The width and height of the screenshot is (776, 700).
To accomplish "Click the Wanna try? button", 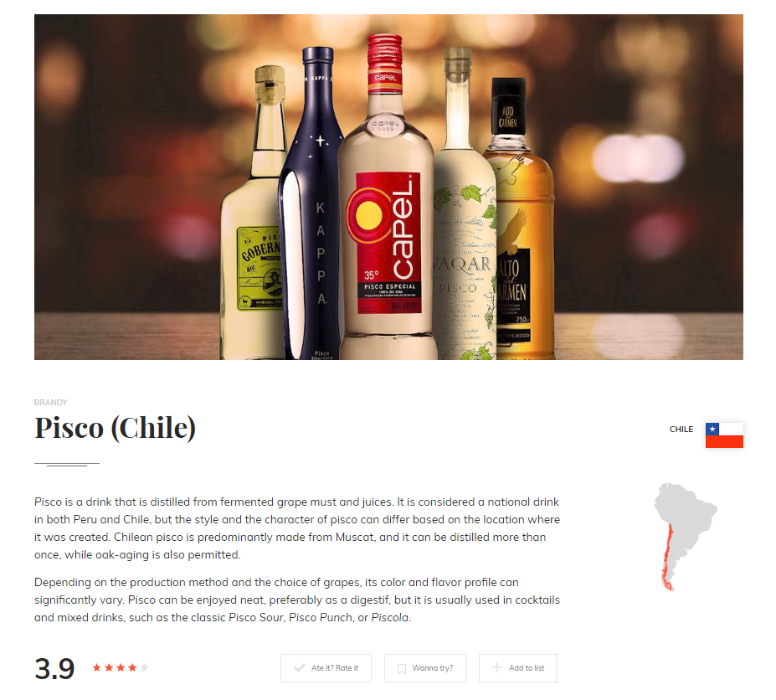I will click(x=425, y=668).
